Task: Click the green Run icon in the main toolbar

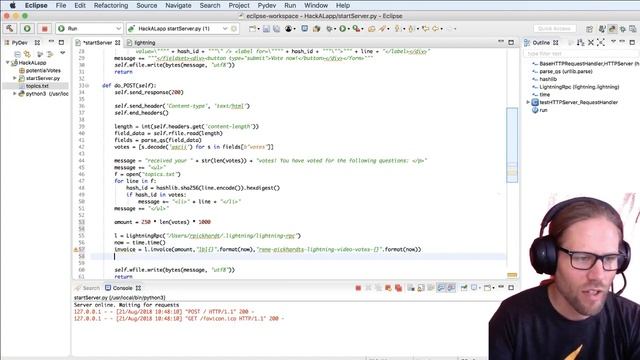Action: pos(342,29)
